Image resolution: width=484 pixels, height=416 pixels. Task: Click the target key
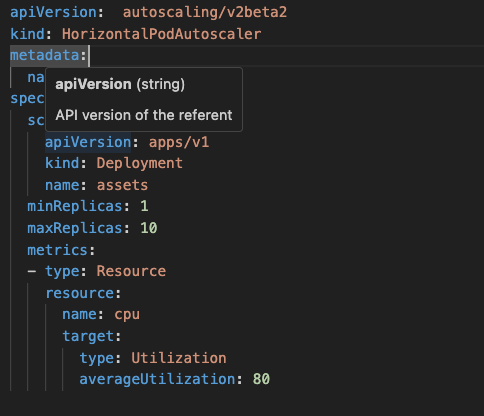[88, 336]
